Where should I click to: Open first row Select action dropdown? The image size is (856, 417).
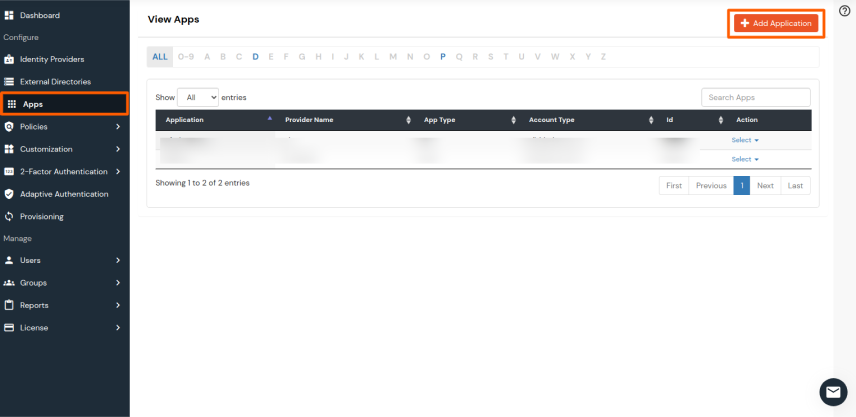[x=745, y=140]
